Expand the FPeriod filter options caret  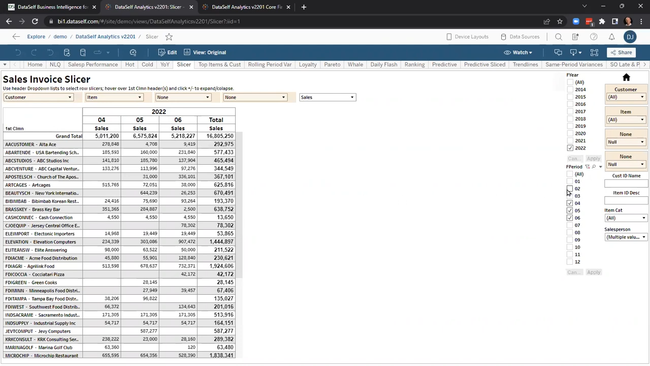(601, 167)
